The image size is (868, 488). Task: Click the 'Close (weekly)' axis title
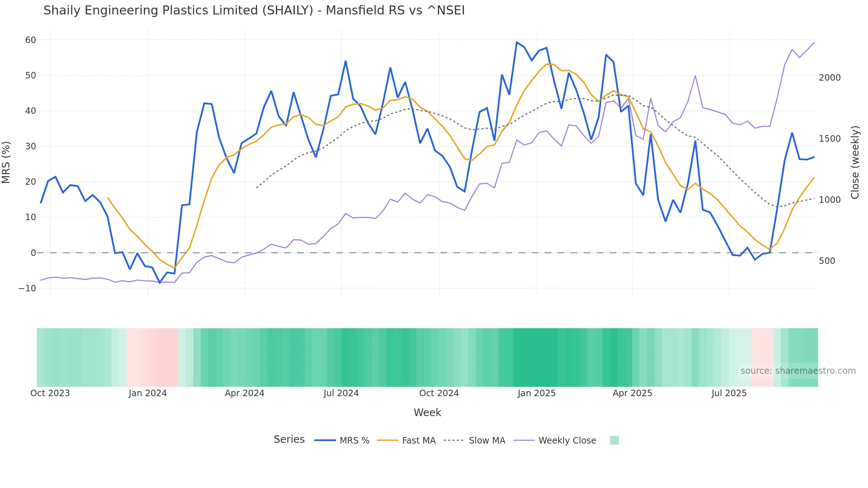tap(855, 162)
